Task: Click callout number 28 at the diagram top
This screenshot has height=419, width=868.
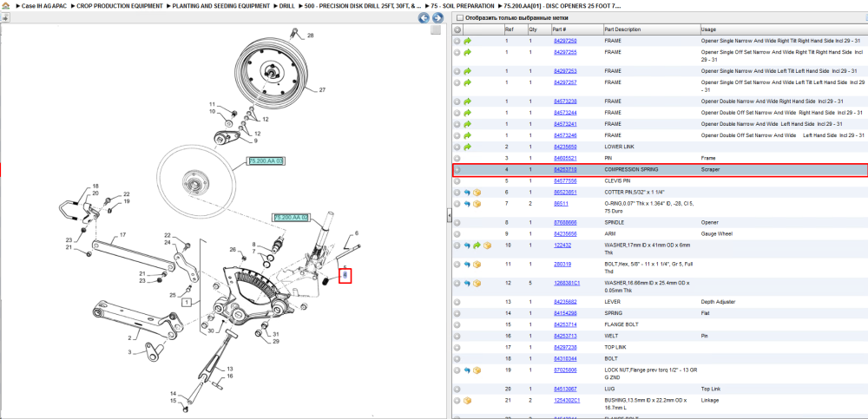Action: pyautogui.click(x=310, y=36)
